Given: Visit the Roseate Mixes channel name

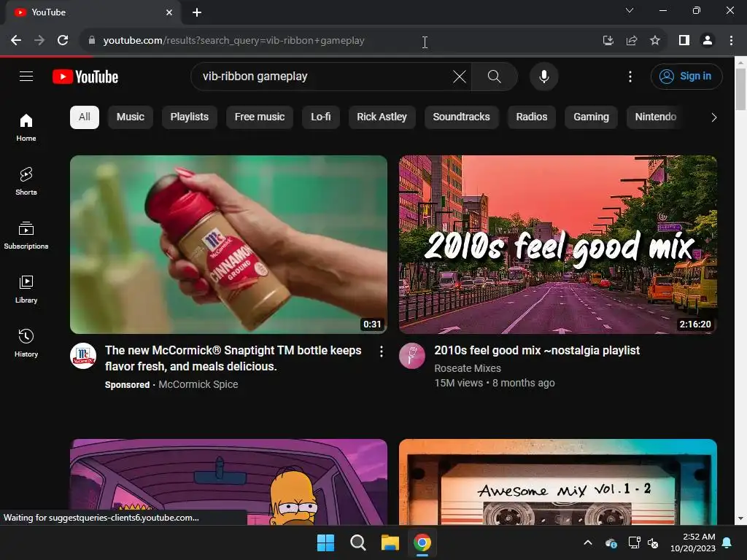Looking at the screenshot, I should [x=468, y=368].
